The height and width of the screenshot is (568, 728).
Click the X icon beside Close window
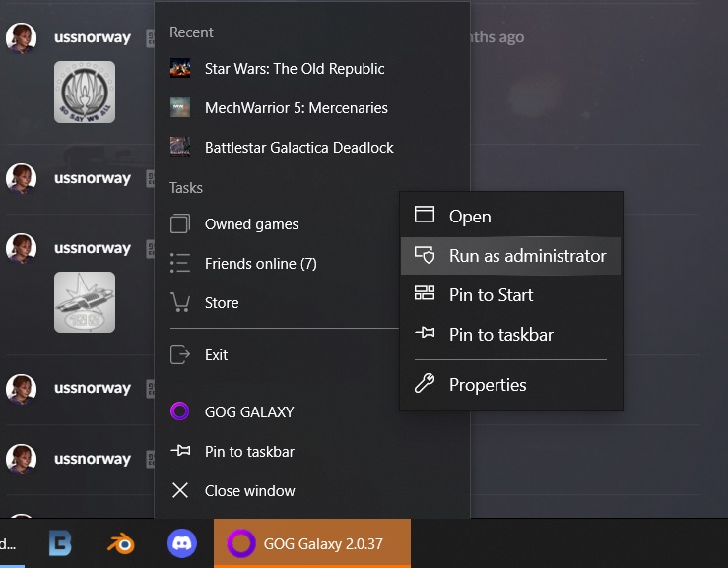pos(180,490)
